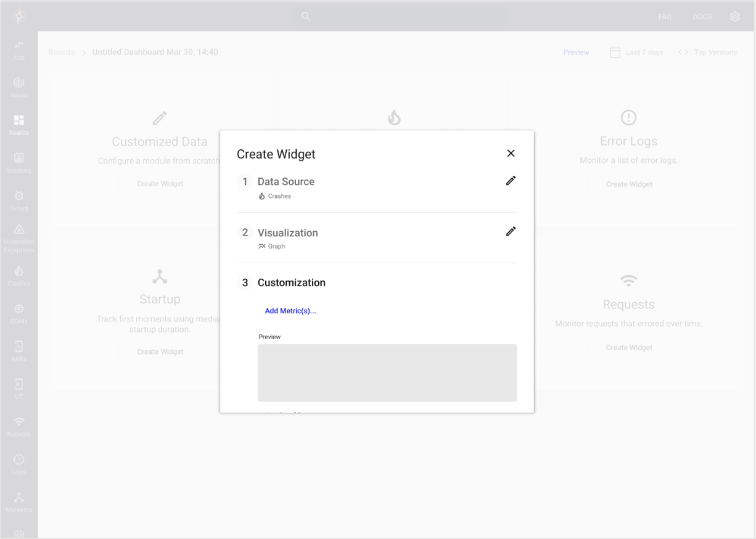Click the flame icon on middle card
The height and width of the screenshot is (539, 756).
tap(394, 117)
